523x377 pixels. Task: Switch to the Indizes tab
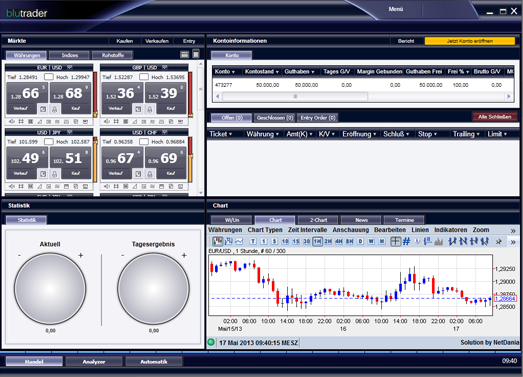tap(70, 55)
